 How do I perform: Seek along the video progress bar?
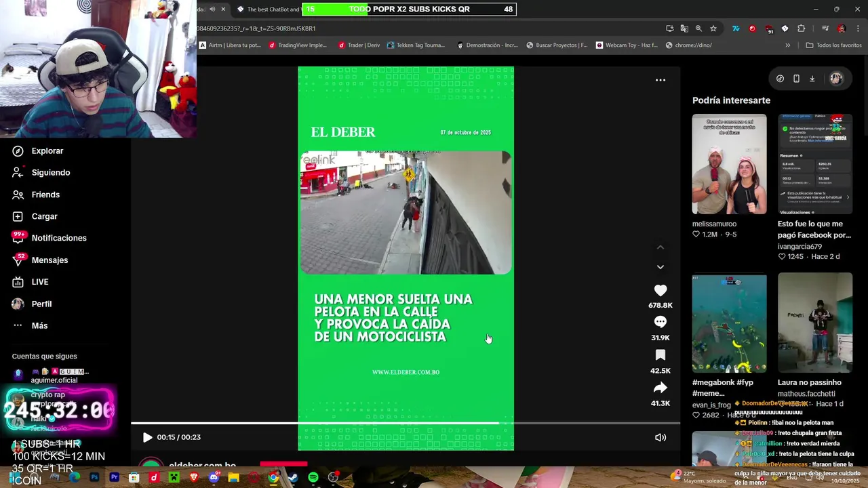click(x=406, y=423)
